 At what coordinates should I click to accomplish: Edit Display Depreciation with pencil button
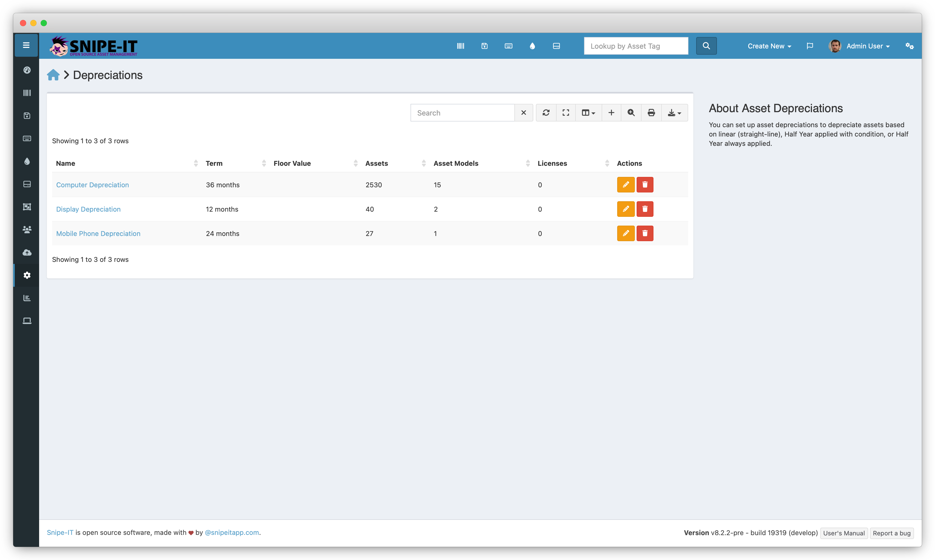pyautogui.click(x=625, y=209)
